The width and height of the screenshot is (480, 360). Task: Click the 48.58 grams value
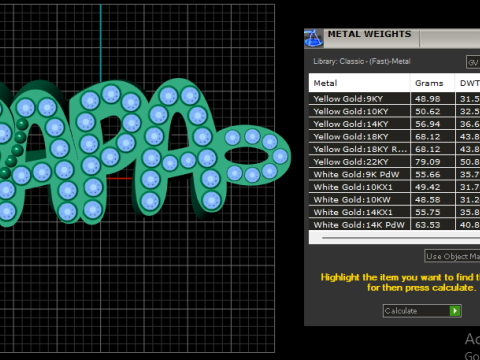pos(428,200)
